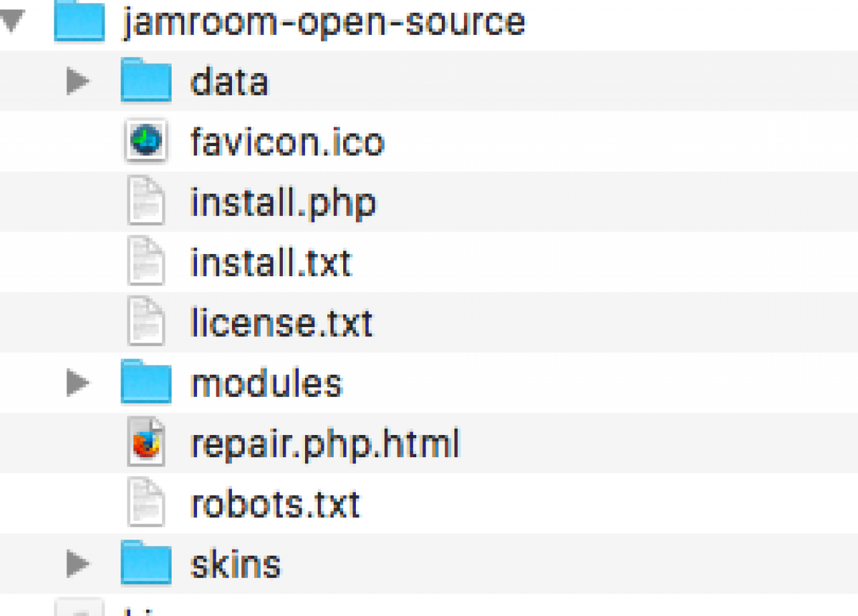Select the favicon.ico file name
The image size is (858, 616).
[287, 142]
